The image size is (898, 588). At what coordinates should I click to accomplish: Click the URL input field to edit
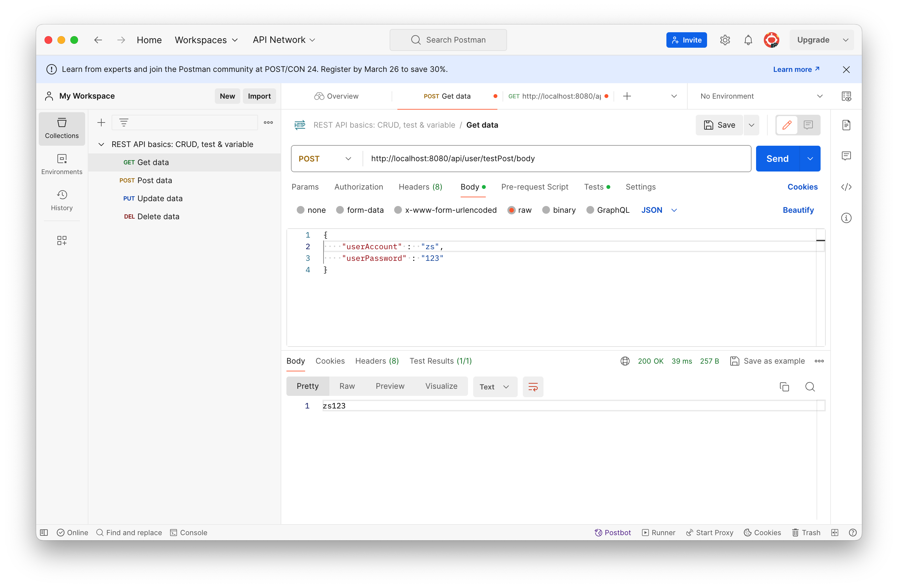(557, 158)
